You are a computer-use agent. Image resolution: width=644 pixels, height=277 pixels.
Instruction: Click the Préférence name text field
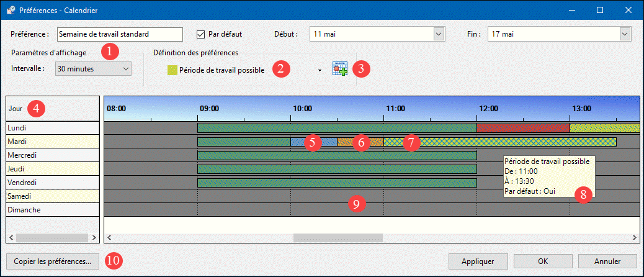pyautogui.click(x=119, y=34)
